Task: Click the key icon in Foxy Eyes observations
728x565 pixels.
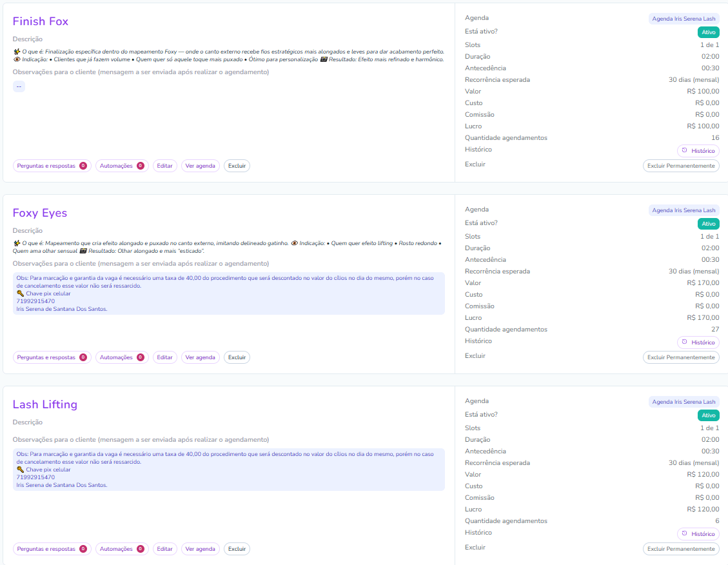Action: click(x=20, y=293)
